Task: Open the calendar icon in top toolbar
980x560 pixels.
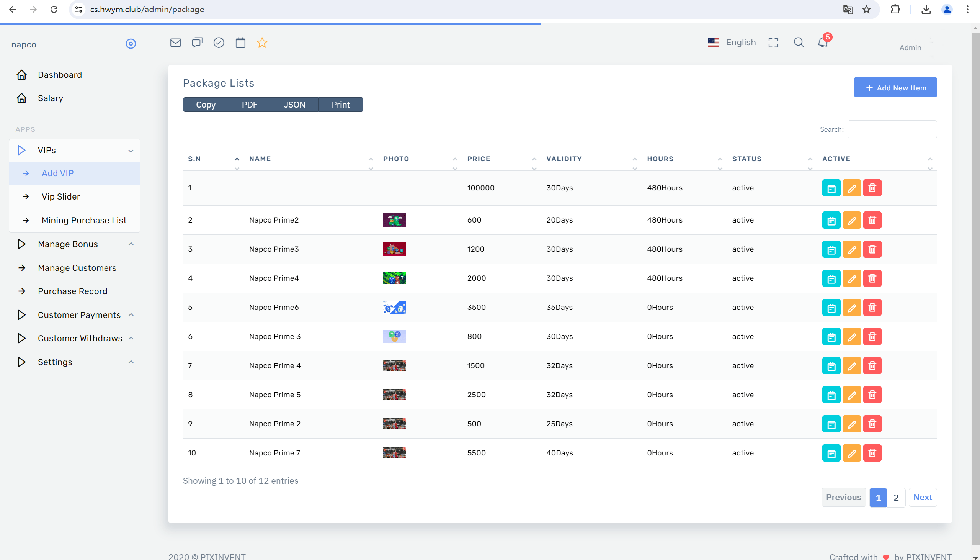Action: 240,43
